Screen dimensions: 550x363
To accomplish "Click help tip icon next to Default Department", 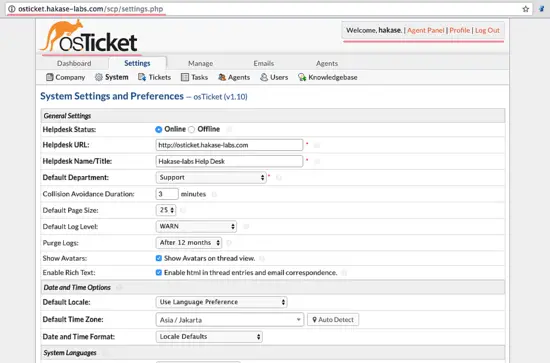I will click(279, 178).
